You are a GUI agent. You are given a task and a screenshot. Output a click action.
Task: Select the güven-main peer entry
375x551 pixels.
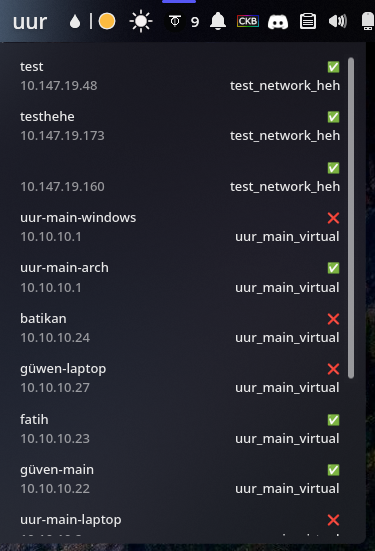coord(180,479)
